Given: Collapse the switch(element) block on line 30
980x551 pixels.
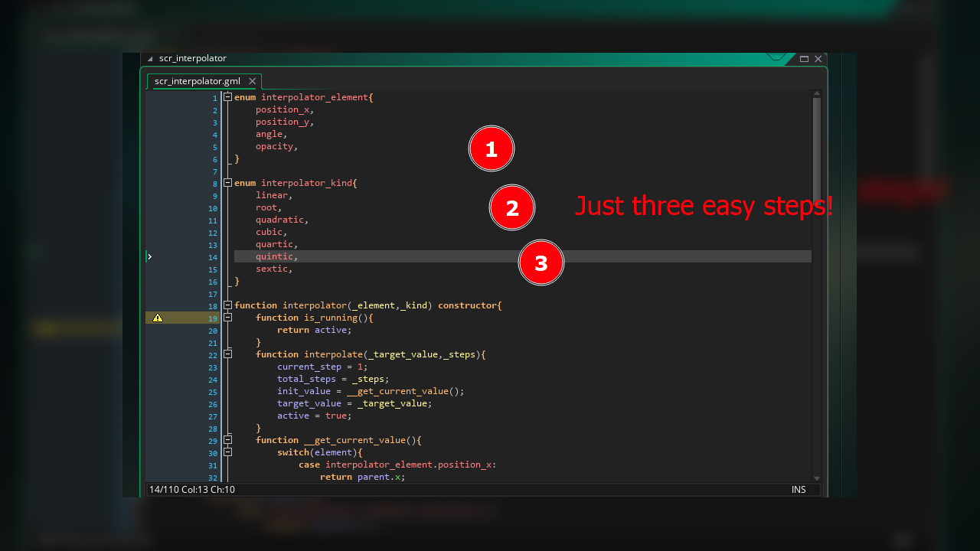Looking at the screenshot, I should (x=228, y=452).
